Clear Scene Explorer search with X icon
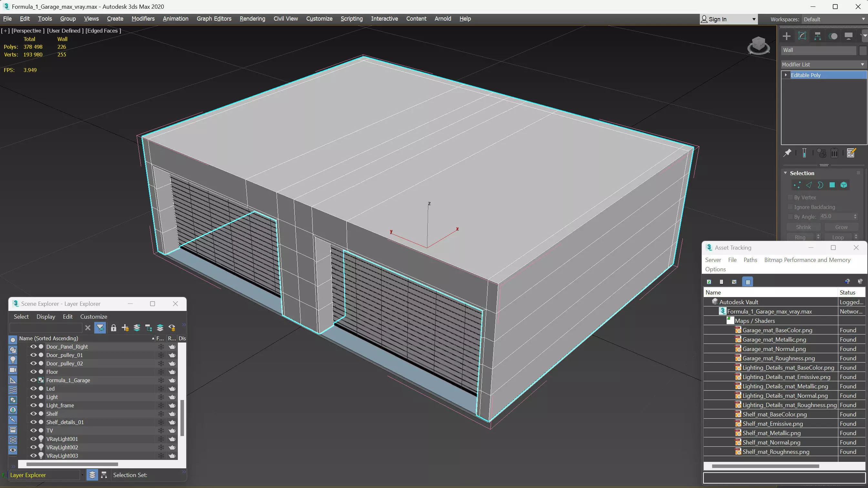 [87, 328]
